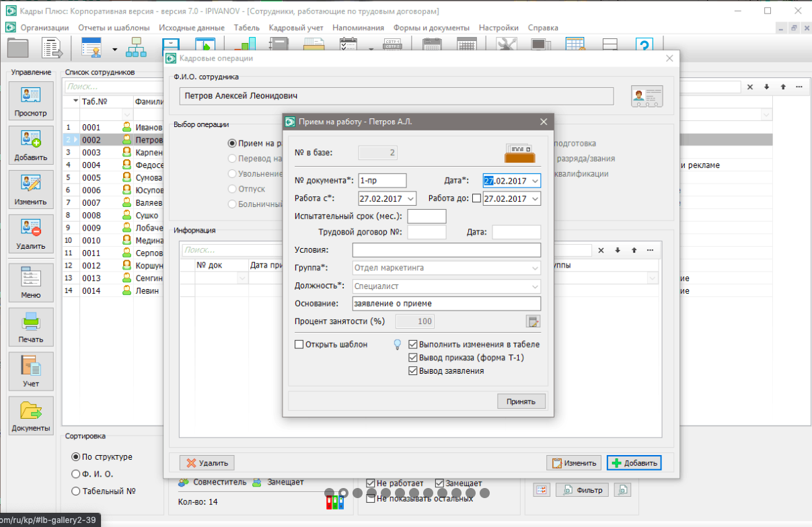The height and width of the screenshot is (527, 812).
Task: Open the Отчеты и шаблоны menu
Action: (x=114, y=28)
